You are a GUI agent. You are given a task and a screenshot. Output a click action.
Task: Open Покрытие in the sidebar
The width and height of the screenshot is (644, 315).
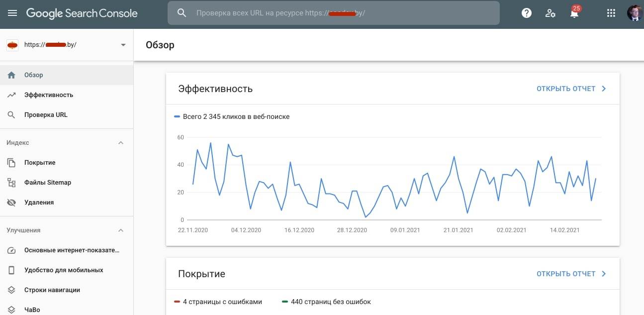(x=40, y=163)
